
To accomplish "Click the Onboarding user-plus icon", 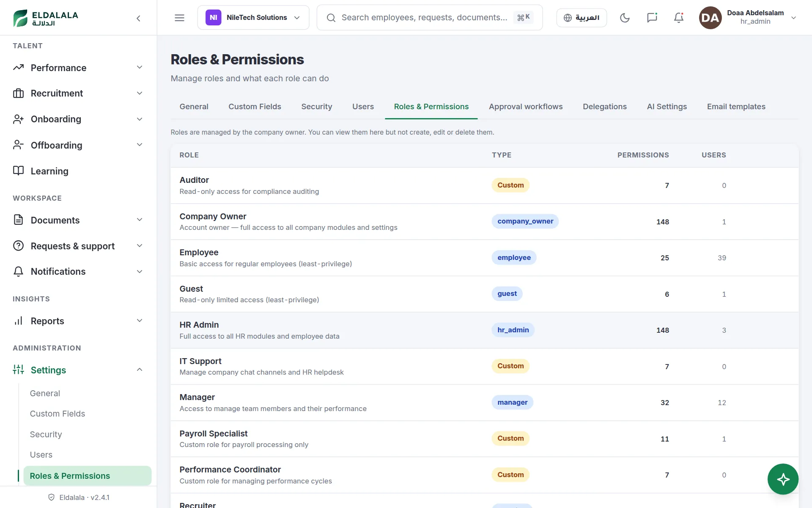I will pos(18,119).
